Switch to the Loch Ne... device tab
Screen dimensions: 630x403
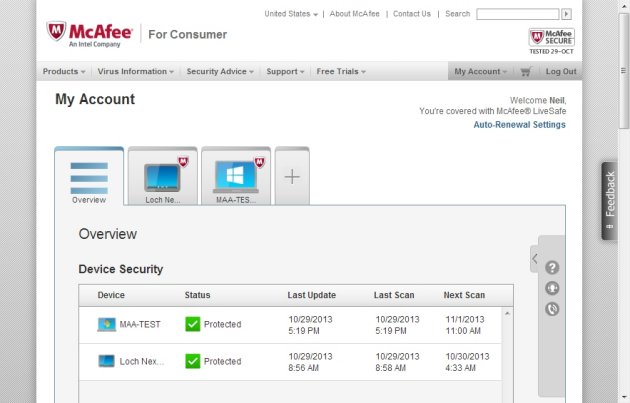click(x=163, y=176)
